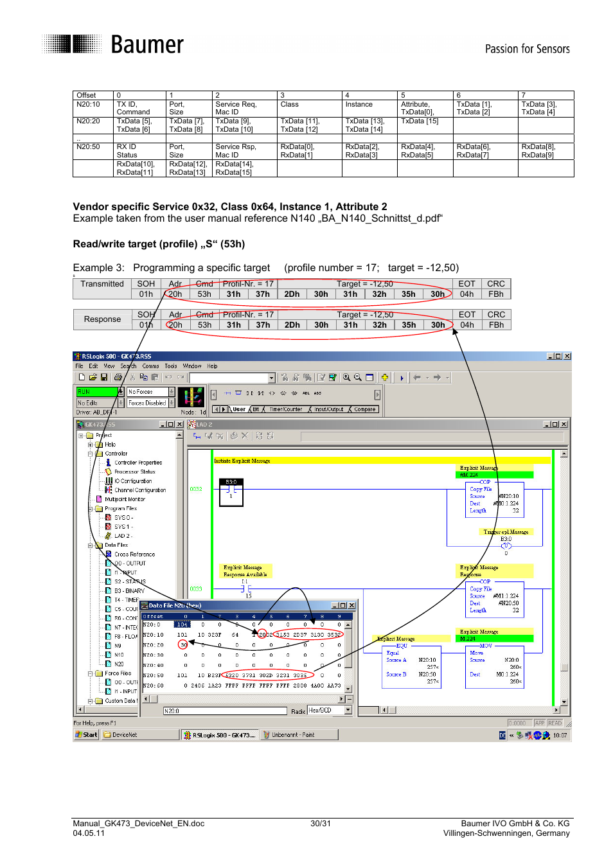The height and width of the screenshot is (868, 613).
Task: Click the Zoom Out magnifier icon
Action: (x=358, y=378)
